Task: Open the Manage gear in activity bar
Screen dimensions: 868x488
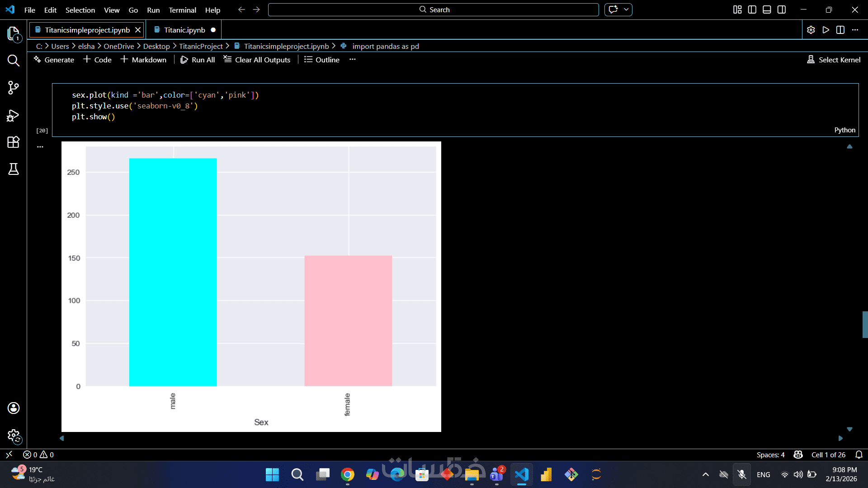Action: pos(14,436)
